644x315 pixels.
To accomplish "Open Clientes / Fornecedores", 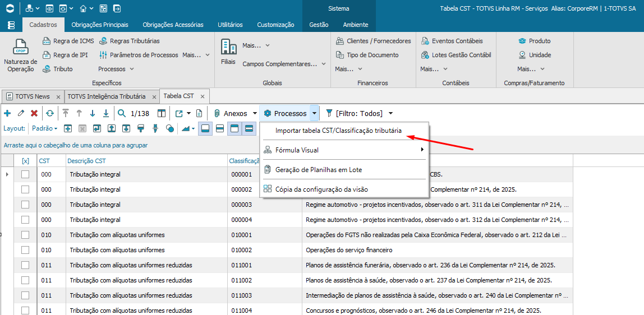I will [374, 41].
